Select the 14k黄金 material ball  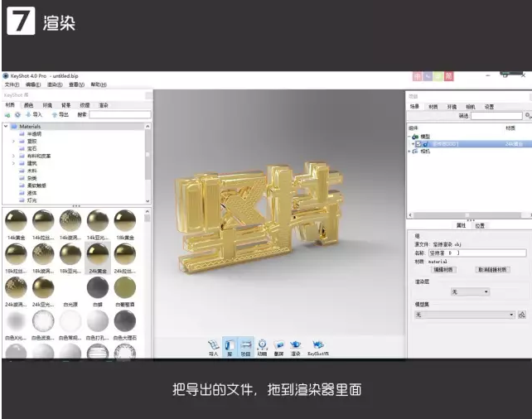(x=16, y=221)
